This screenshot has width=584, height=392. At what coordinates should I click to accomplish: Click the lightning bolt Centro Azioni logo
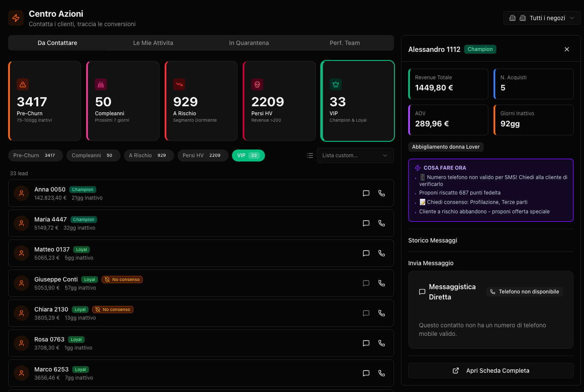click(16, 18)
